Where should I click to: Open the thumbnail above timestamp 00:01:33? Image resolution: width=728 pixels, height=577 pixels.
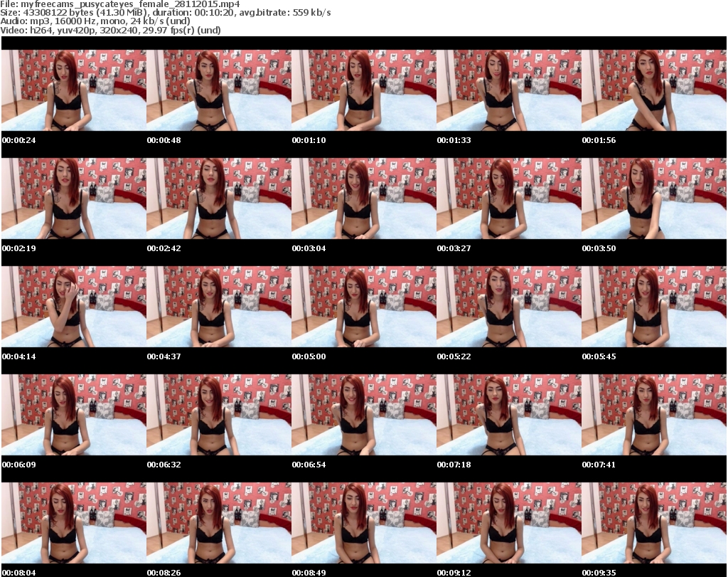pos(509,90)
